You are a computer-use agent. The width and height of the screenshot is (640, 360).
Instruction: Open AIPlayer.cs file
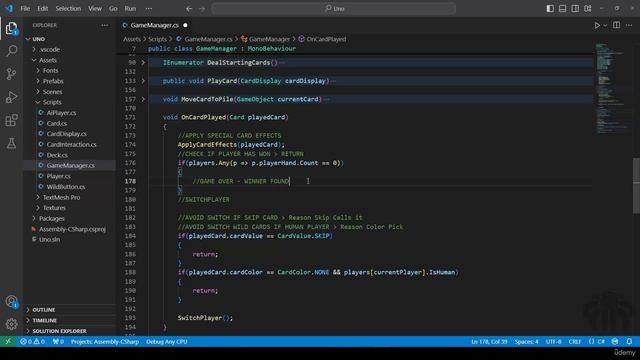click(61, 113)
